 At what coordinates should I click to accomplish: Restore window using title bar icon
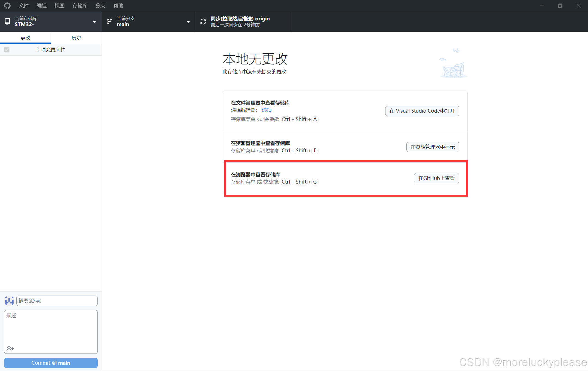[560, 5]
